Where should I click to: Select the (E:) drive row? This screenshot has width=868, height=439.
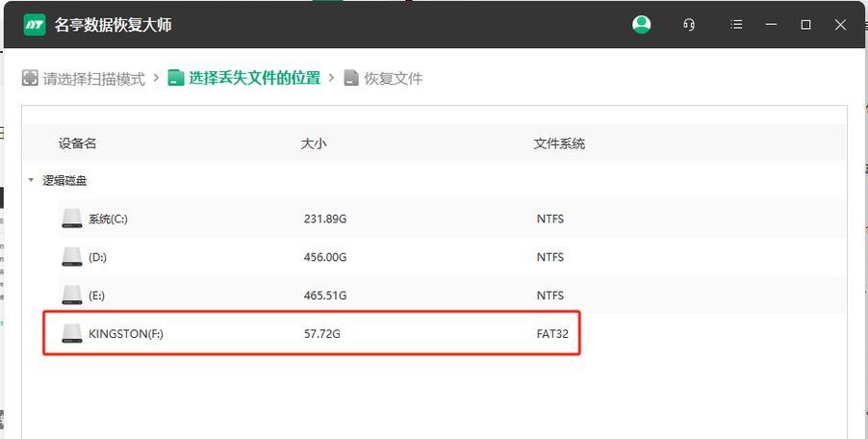(451, 295)
